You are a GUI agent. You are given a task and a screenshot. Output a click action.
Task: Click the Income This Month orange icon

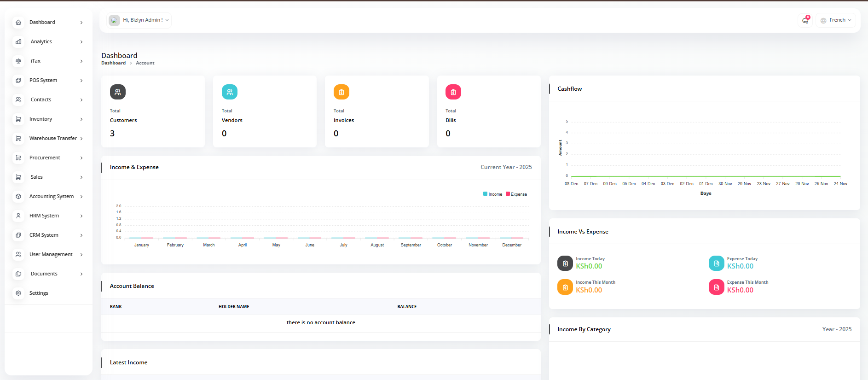pyautogui.click(x=565, y=287)
